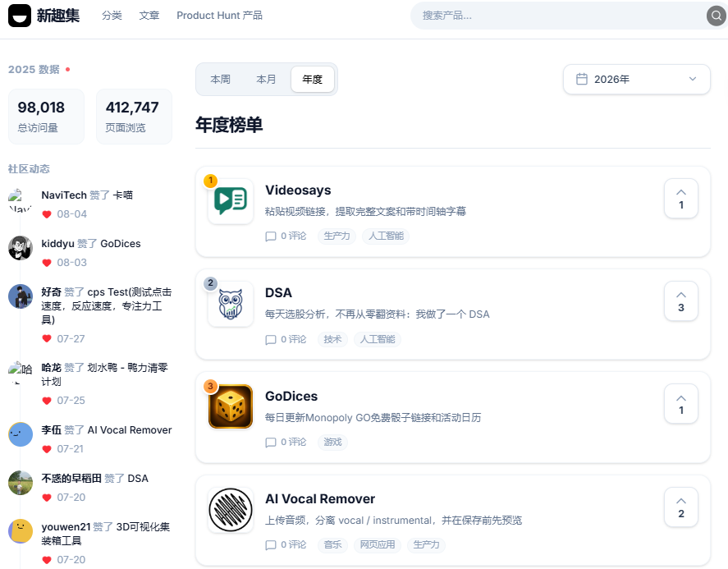The image size is (728, 569).
Task: Open 不惑的早稻田 赞了 DSA activity
Action: coord(94,479)
